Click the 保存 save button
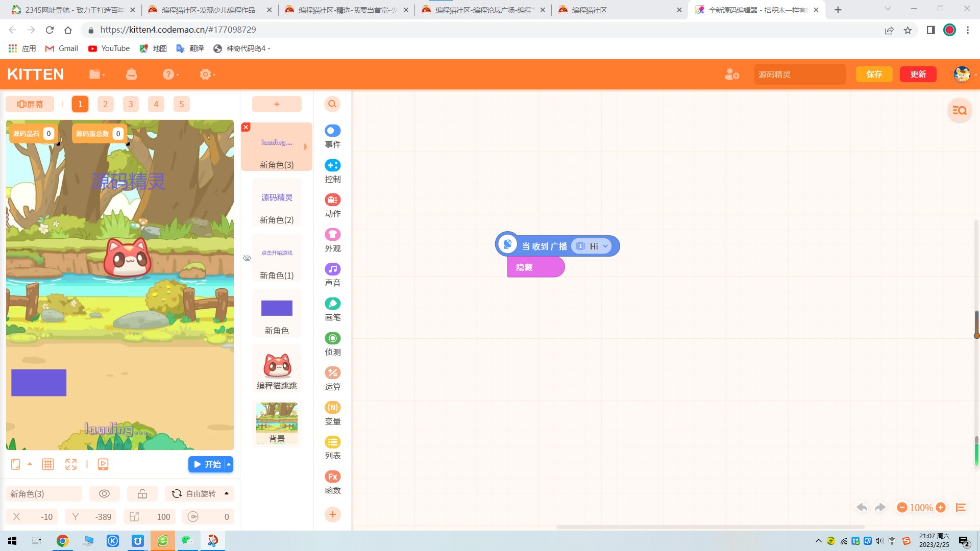The image size is (980, 551). 874,74
